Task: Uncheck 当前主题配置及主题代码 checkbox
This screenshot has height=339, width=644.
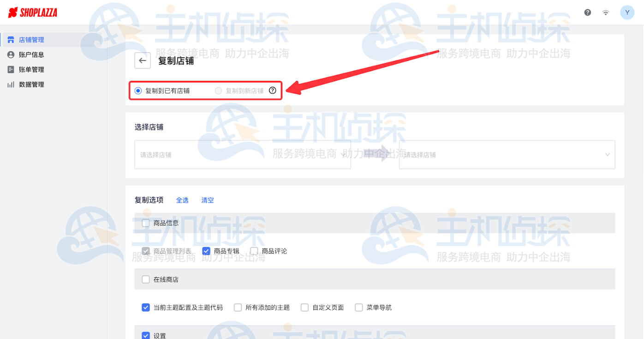Action: (146, 307)
